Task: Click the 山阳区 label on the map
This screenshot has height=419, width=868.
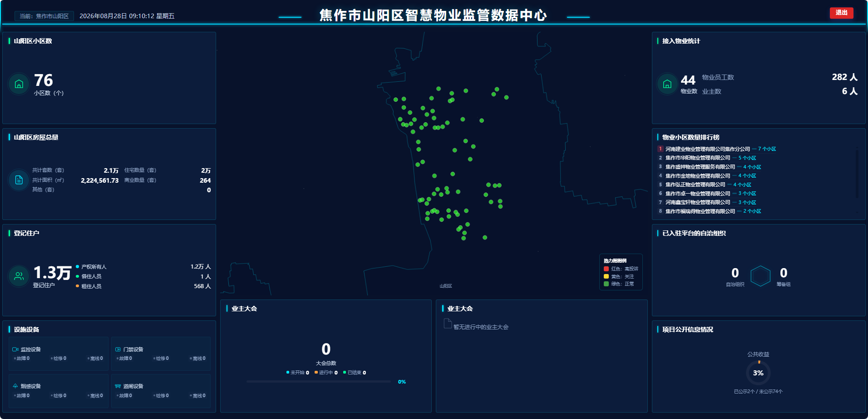Action: tap(446, 286)
